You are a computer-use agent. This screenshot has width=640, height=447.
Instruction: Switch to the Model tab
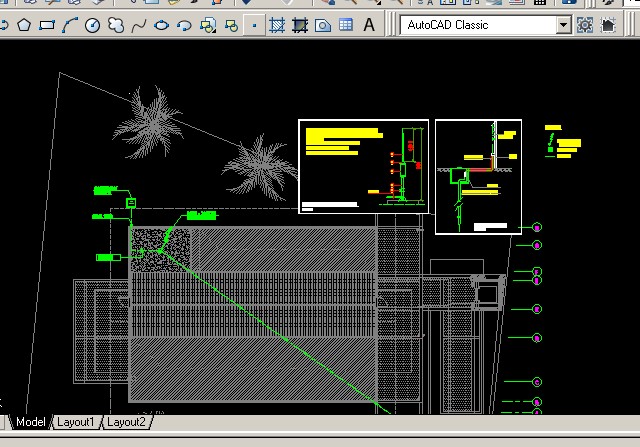tap(31, 422)
